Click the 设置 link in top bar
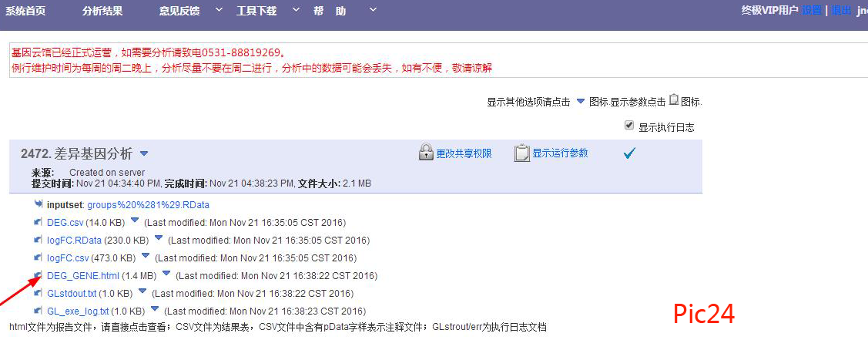The height and width of the screenshot is (340, 868). pyautogui.click(x=812, y=11)
